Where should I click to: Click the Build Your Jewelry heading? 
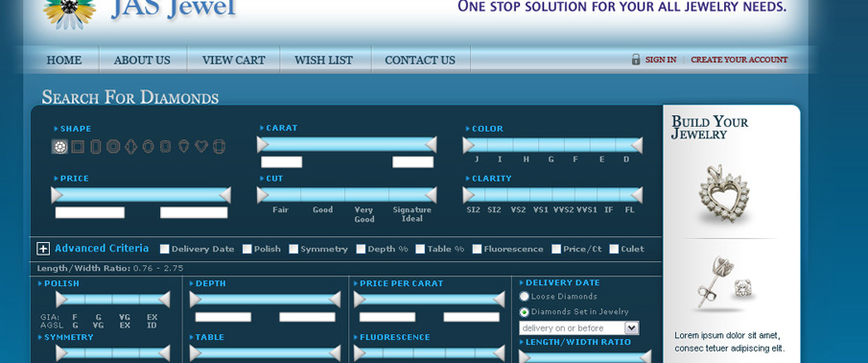coord(710,128)
